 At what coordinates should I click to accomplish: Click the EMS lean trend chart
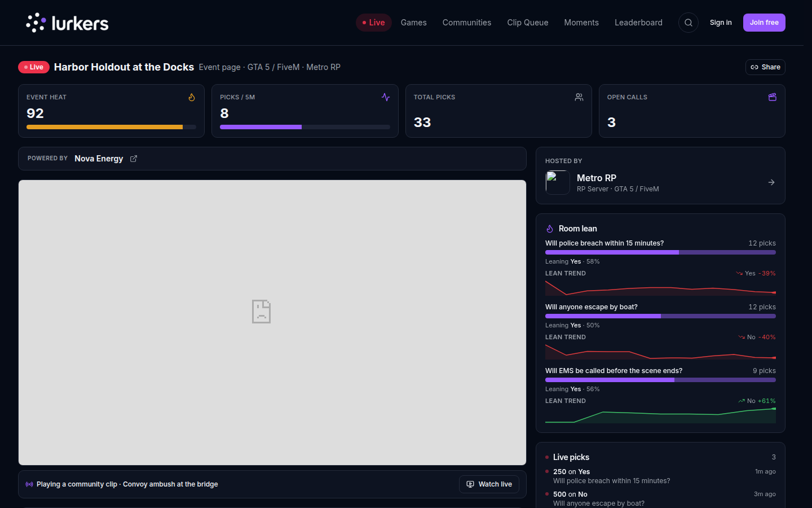tap(660, 415)
